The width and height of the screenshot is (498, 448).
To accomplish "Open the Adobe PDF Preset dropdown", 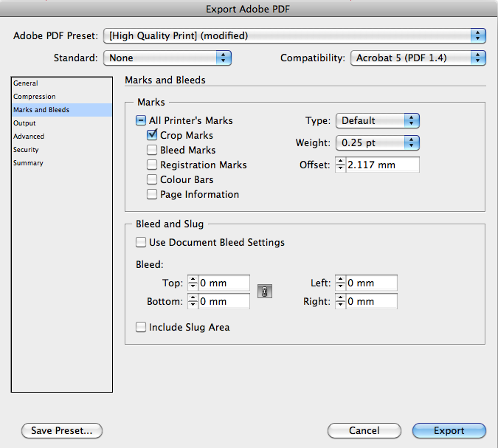I will (x=294, y=35).
